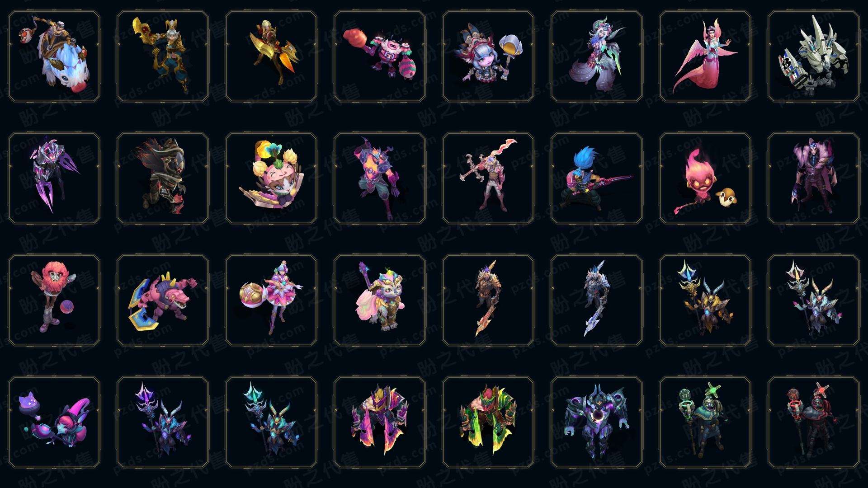
Task: Choose the golden staff armored warrior
Action: (163, 56)
